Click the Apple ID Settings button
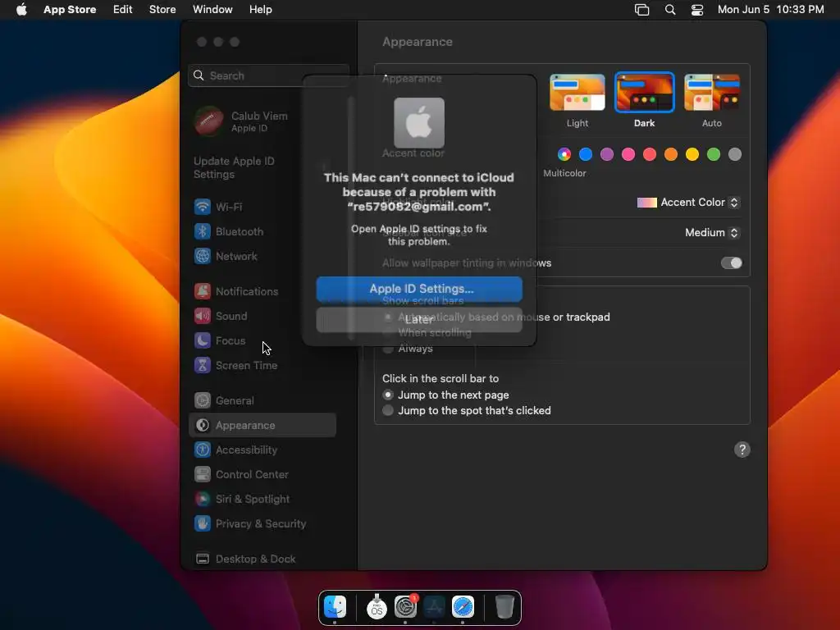Screen dimensions: 840x630 [419, 289]
